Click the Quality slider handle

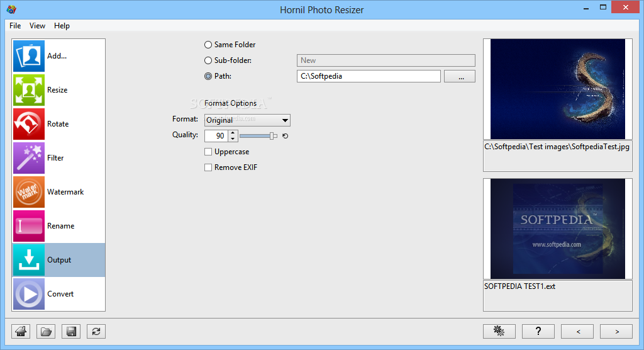tap(272, 136)
